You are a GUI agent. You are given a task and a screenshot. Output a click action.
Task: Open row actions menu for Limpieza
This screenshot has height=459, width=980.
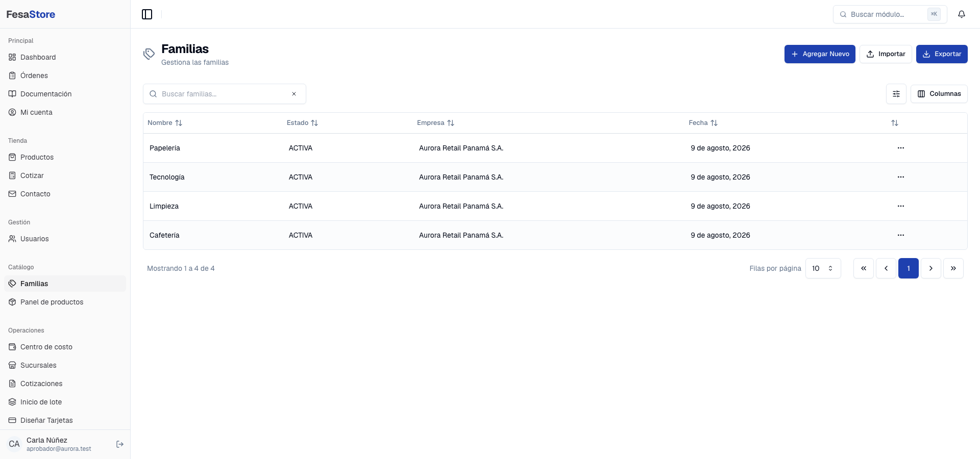901,206
